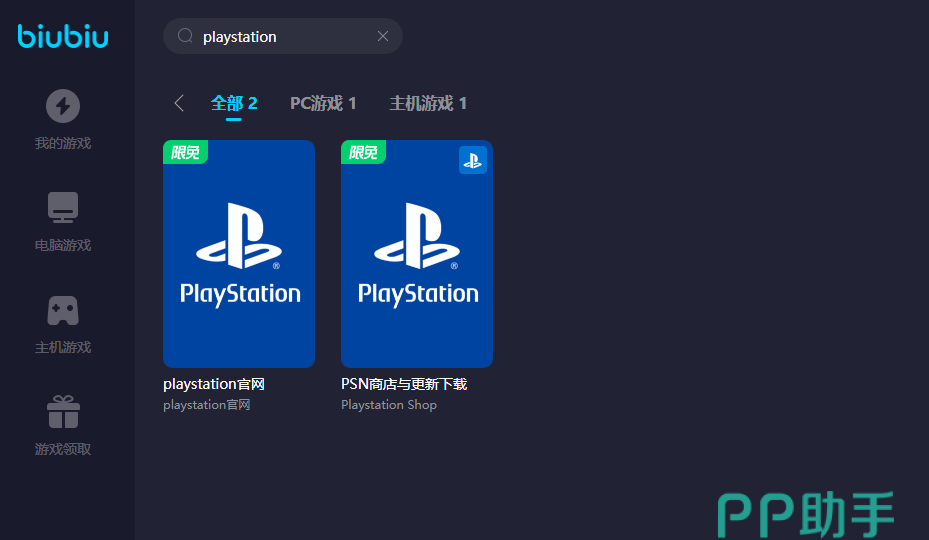The width and height of the screenshot is (929, 540).
Task: Open the game gift claim icon
Action: click(63, 412)
